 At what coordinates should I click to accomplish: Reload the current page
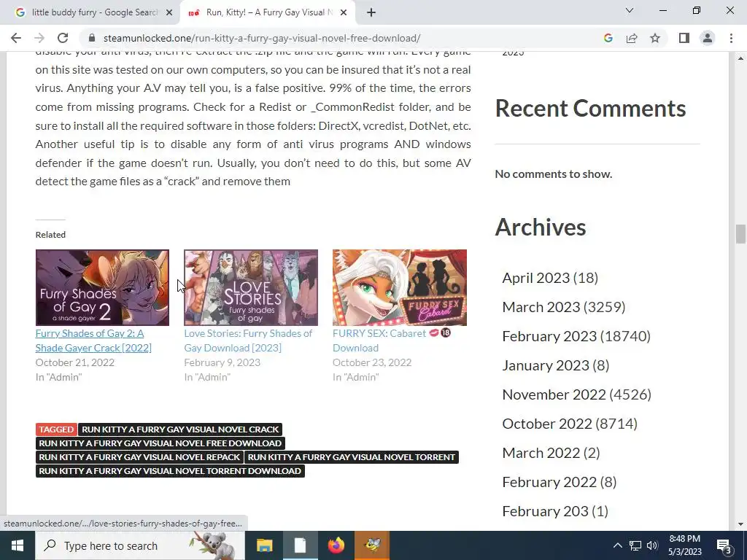(63, 38)
